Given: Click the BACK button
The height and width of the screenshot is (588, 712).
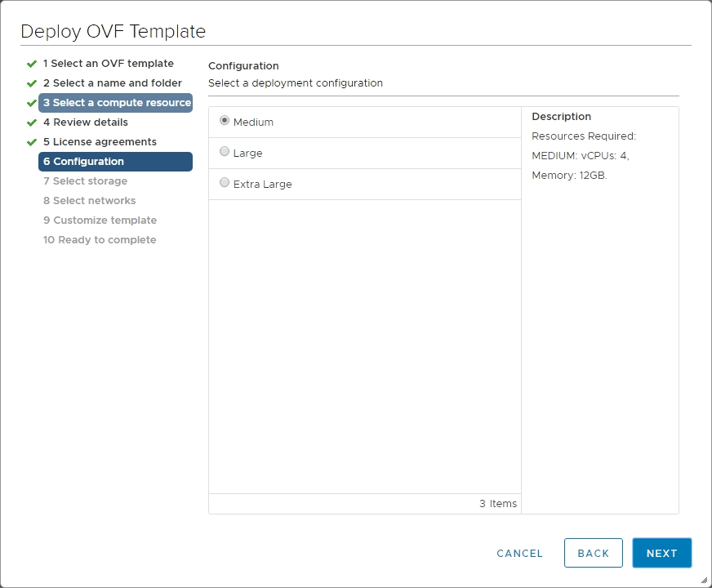Looking at the screenshot, I should tap(594, 553).
